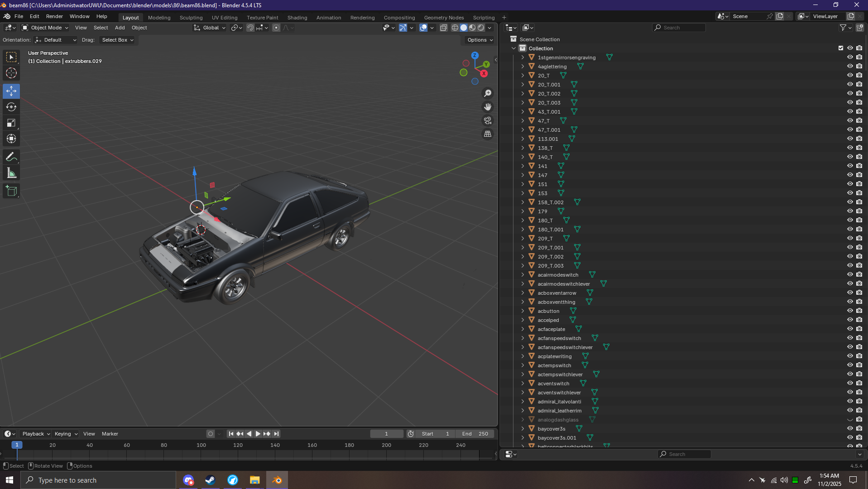Toggle camera view in viewport
Viewport: 868px width, 489px height.
tap(488, 120)
